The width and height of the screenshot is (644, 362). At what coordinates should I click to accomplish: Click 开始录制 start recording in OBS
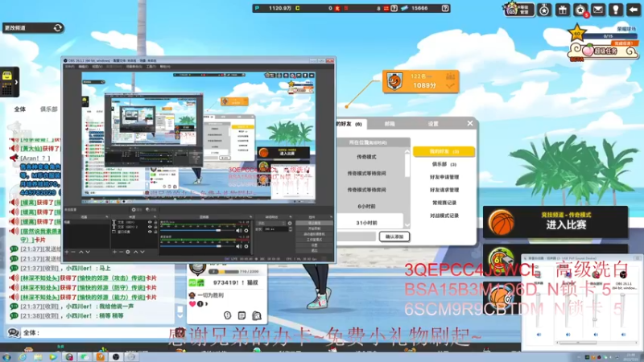(314, 228)
